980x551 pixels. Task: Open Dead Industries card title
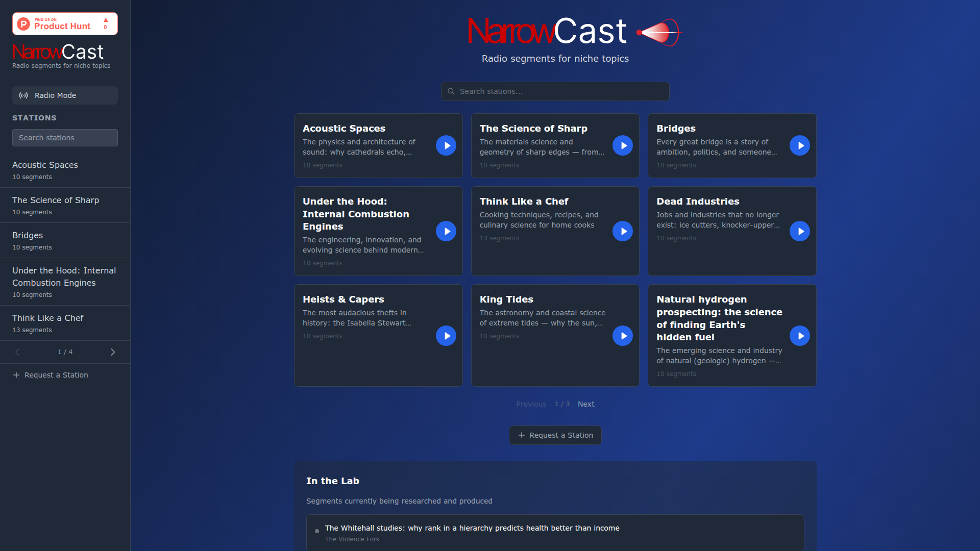pos(698,202)
